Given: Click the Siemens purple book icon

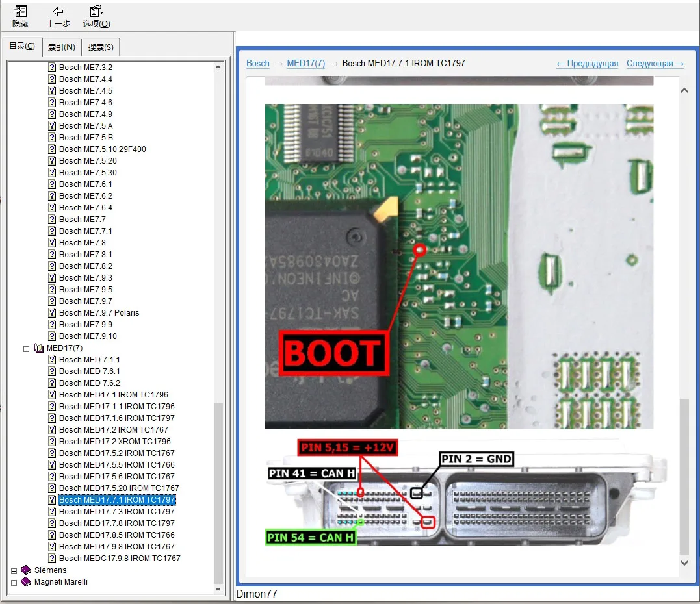Looking at the screenshot, I should point(26,570).
